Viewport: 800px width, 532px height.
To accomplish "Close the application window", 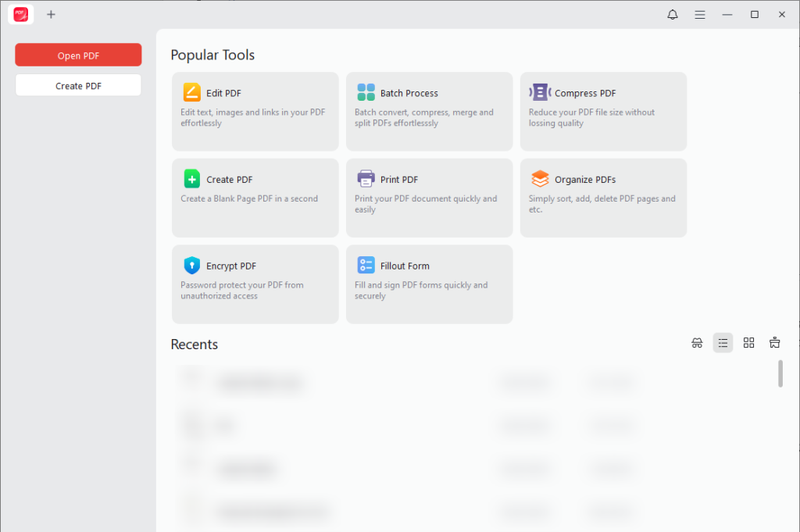I will 781,14.
